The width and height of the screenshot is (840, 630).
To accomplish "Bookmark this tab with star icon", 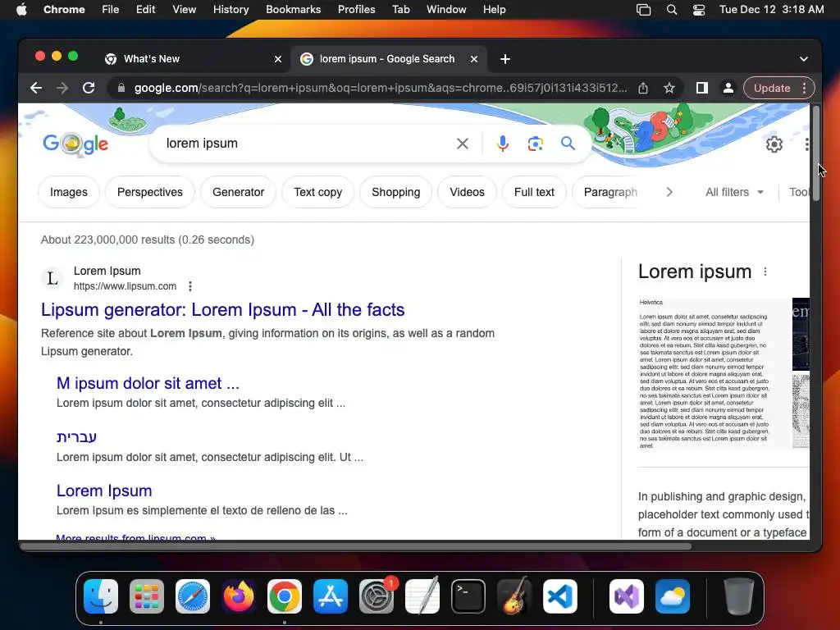I will click(x=669, y=88).
